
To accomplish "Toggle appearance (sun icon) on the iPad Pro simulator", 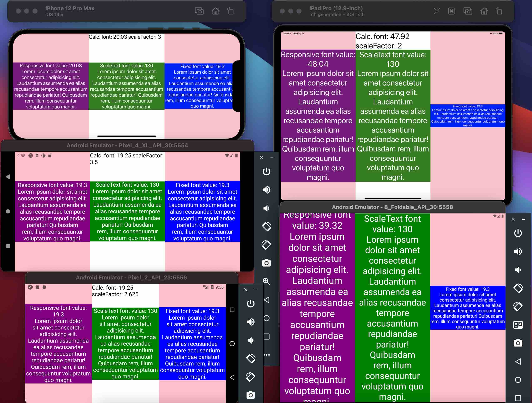I will coord(436,11).
